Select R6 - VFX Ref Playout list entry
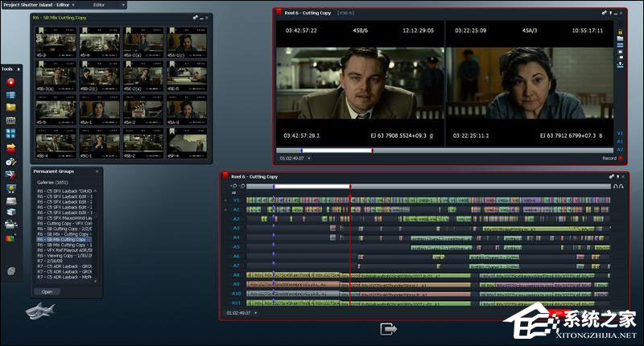This screenshot has width=644, height=346. pyautogui.click(x=64, y=250)
